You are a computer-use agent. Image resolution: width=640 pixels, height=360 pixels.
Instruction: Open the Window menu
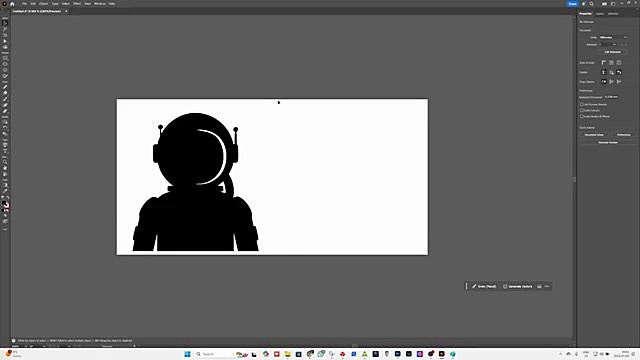[100, 4]
